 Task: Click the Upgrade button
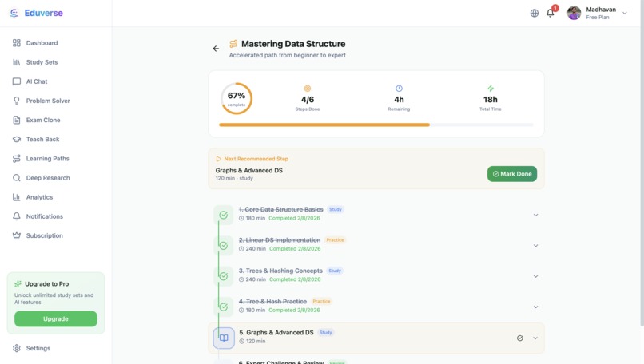pyautogui.click(x=56, y=318)
